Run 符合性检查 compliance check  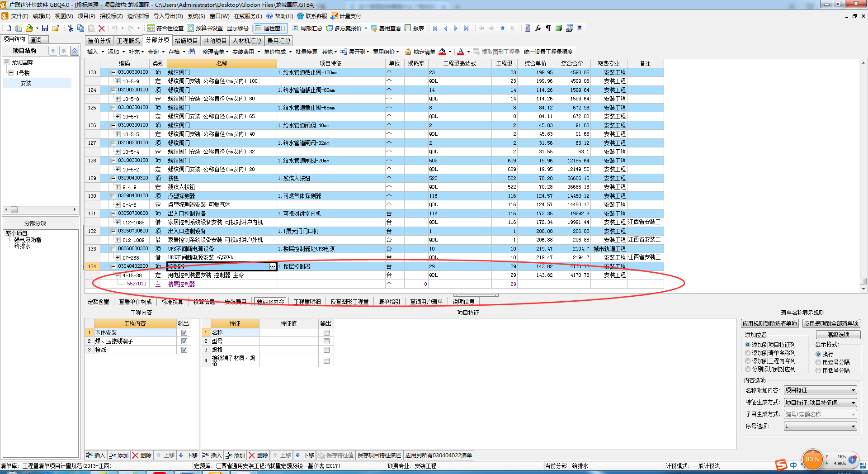[x=165, y=28]
